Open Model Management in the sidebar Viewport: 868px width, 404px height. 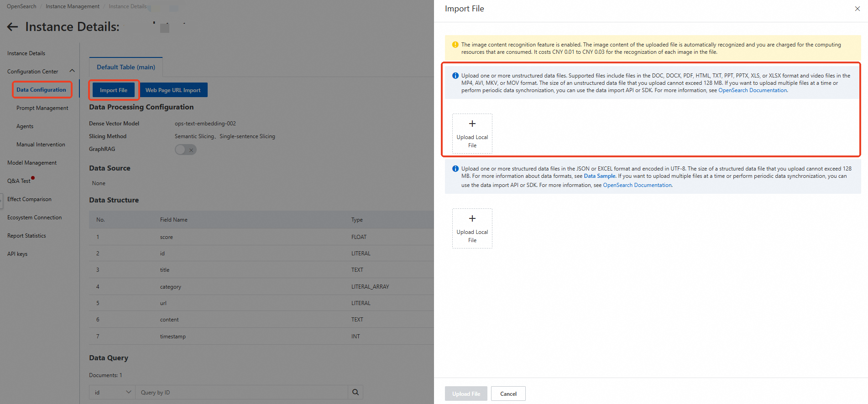[x=32, y=163]
